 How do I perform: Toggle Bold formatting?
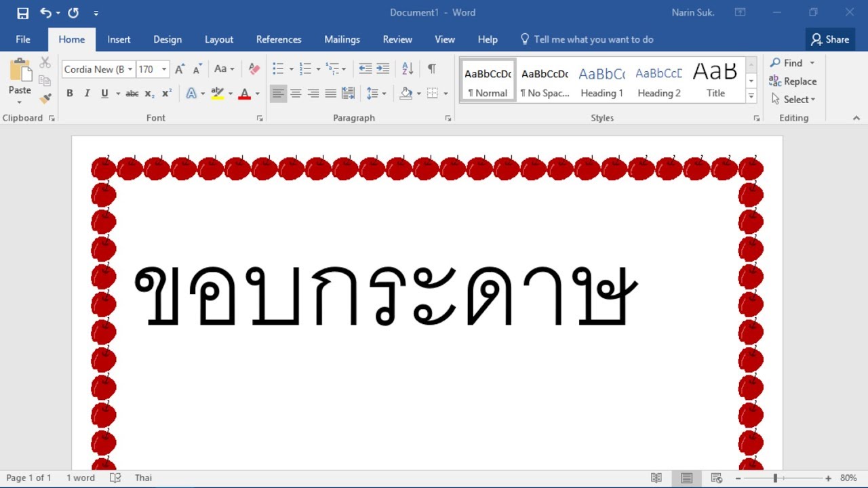coord(69,94)
